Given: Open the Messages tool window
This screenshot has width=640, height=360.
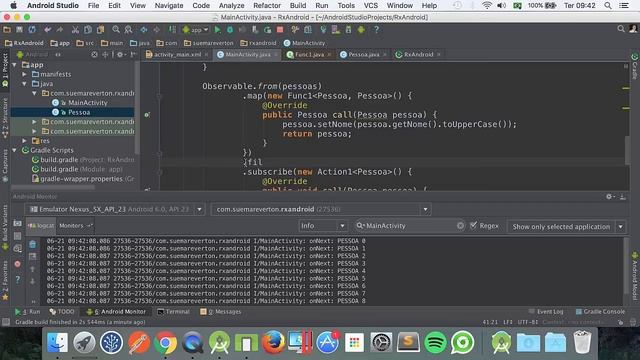Looking at the screenshot, I should pos(220,311).
